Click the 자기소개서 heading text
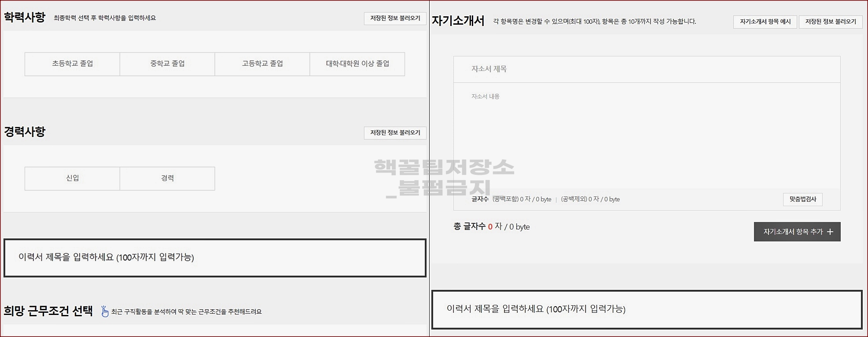868x337 pixels. [x=458, y=21]
